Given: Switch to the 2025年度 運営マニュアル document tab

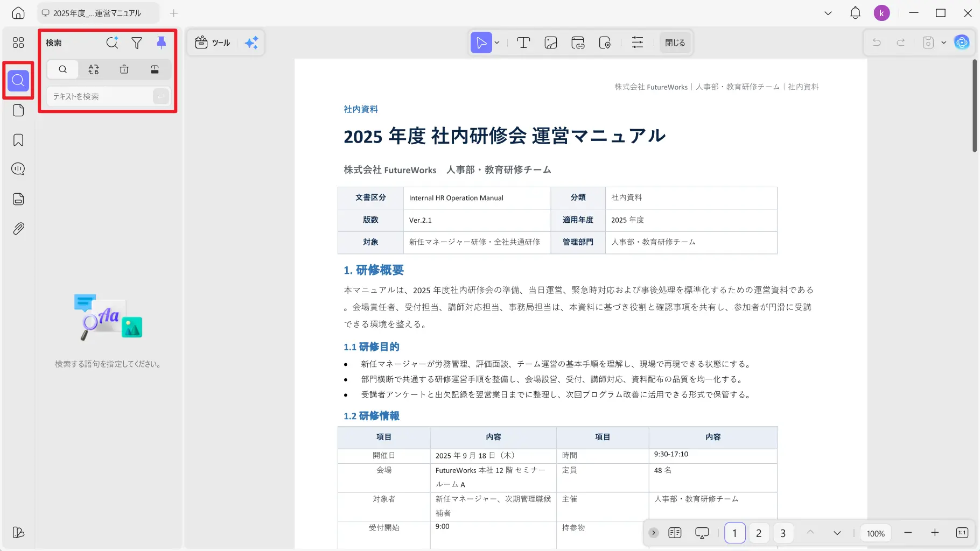Looking at the screenshot, I should tap(98, 13).
